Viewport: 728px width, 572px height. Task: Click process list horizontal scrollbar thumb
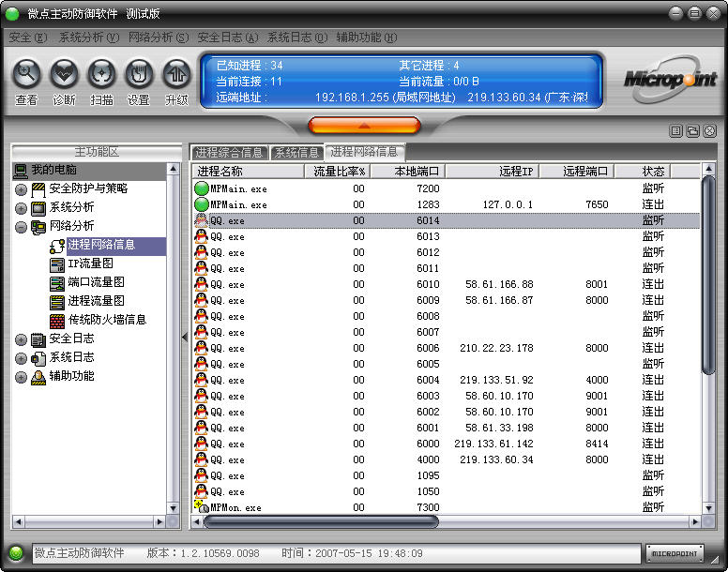click(321, 522)
